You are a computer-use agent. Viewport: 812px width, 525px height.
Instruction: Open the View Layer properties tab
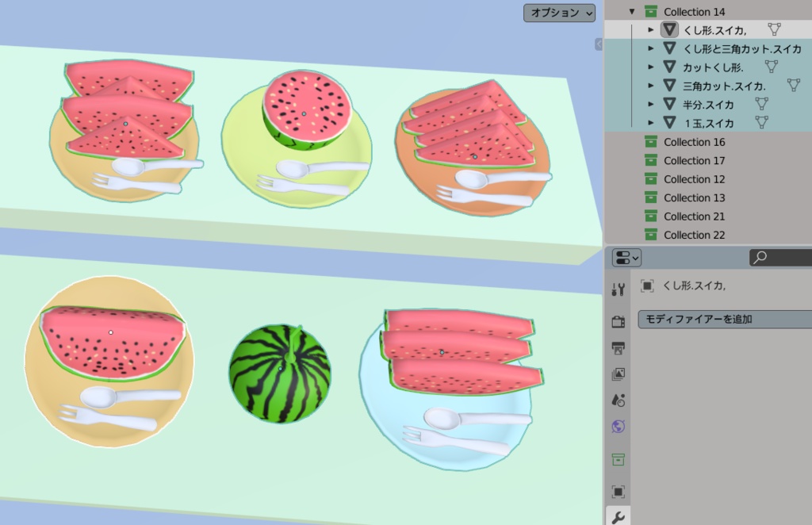coord(618,374)
